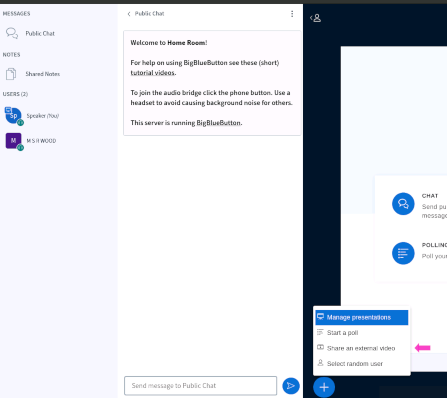Click the CHAT heading on the slide
Viewport: 447px width, 398px height.
tap(430, 196)
